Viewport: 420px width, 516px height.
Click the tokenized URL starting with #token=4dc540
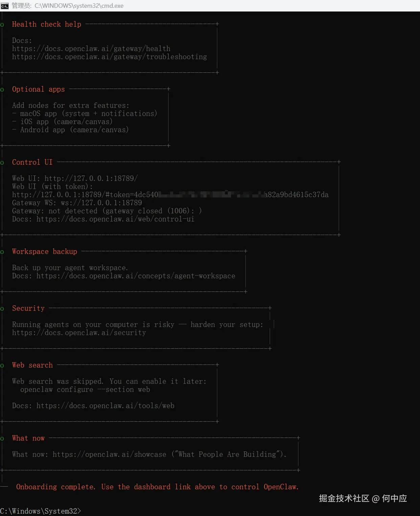click(x=170, y=195)
